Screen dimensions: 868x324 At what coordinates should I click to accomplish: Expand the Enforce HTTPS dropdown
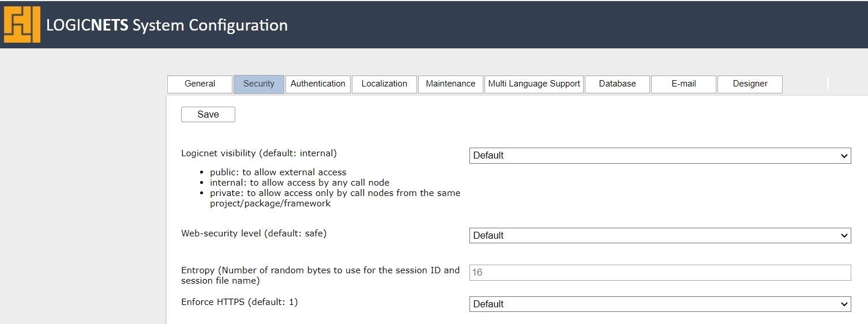660,304
